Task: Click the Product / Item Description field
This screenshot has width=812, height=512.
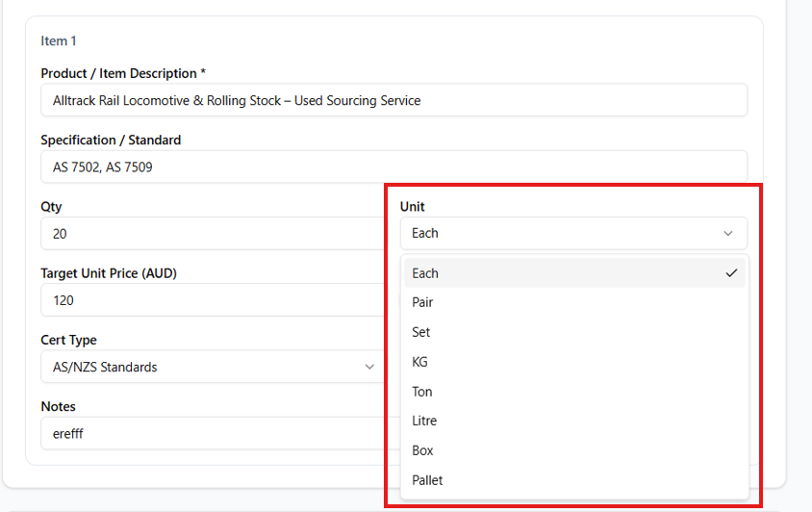Action: 393,100
